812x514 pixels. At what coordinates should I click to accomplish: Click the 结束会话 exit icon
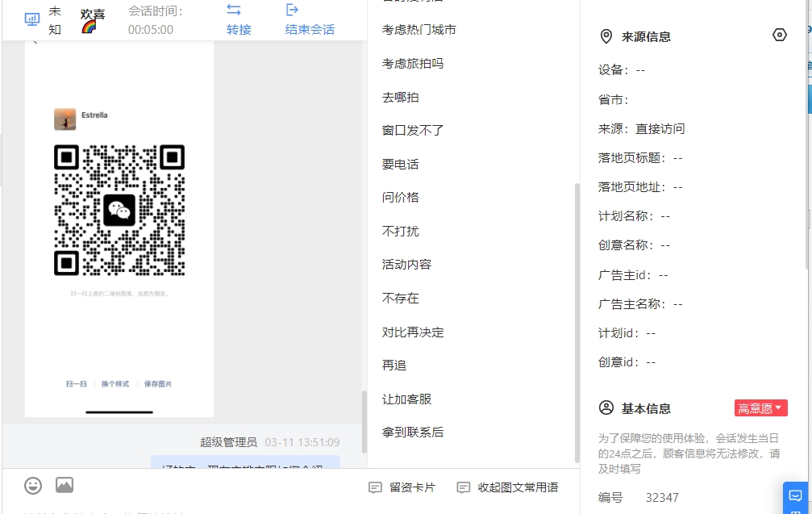pyautogui.click(x=292, y=10)
